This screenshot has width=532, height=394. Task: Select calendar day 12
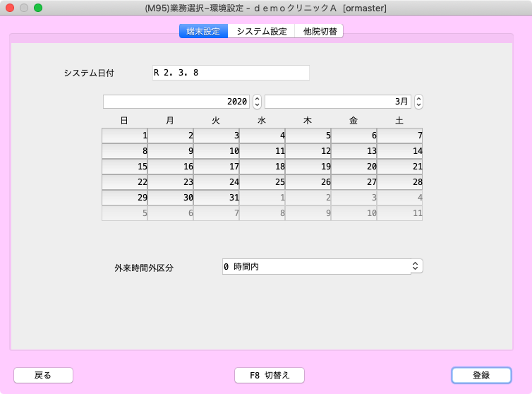click(308, 151)
